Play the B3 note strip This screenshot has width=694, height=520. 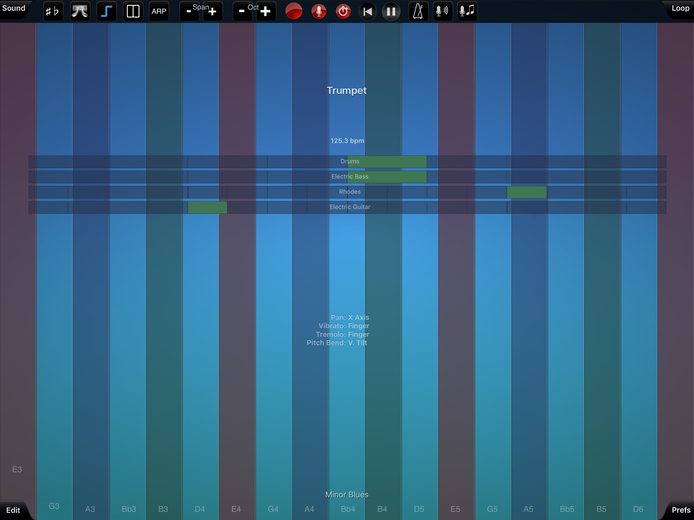pyautogui.click(x=164, y=271)
